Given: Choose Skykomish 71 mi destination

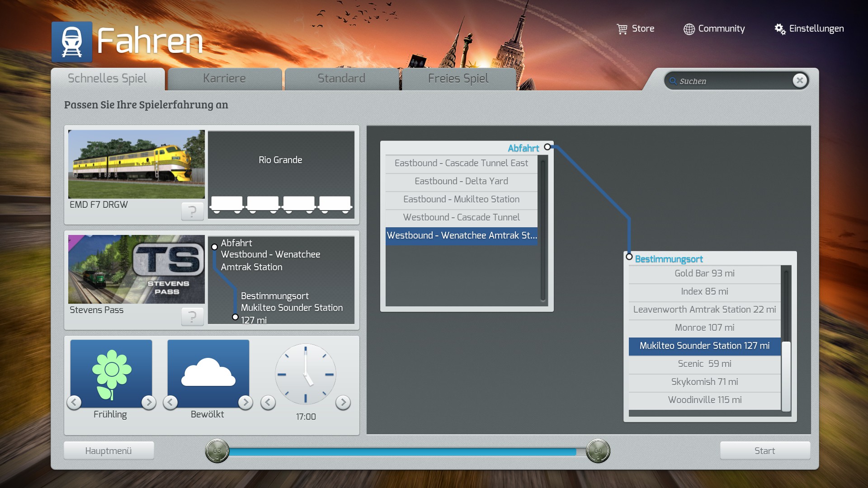Looking at the screenshot, I should [x=704, y=382].
